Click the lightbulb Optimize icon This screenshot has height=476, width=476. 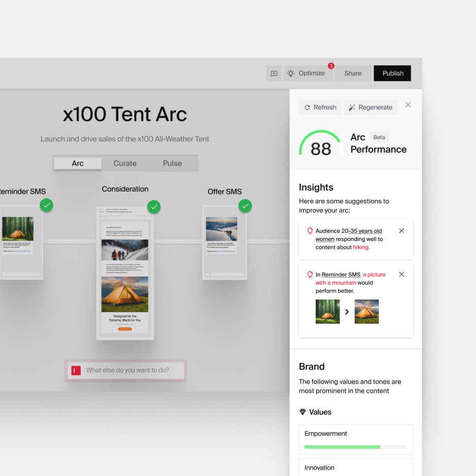click(x=290, y=73)
